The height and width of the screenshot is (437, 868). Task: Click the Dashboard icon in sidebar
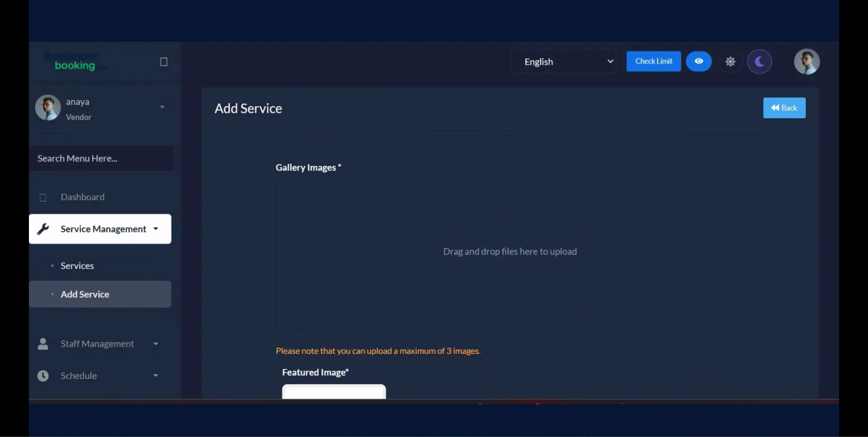click(x=43, y=198)
